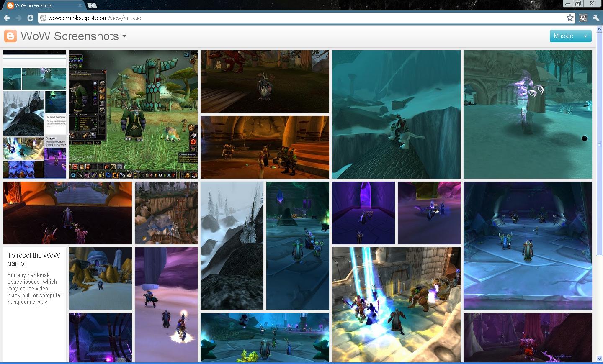This screenshot has width=603, height=364.
Task: Reload the current page
Action: pyautogui.click(x=30, y=18)
